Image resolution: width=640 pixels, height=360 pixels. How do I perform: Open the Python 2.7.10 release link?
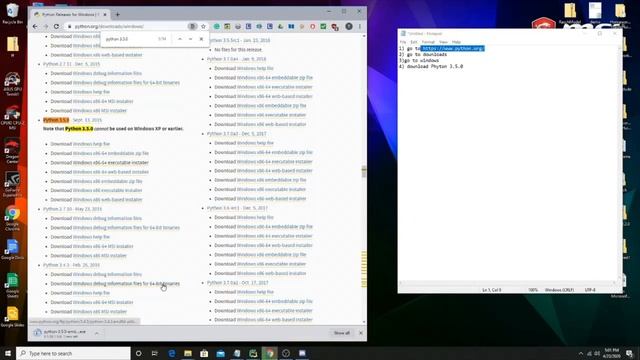72,209
